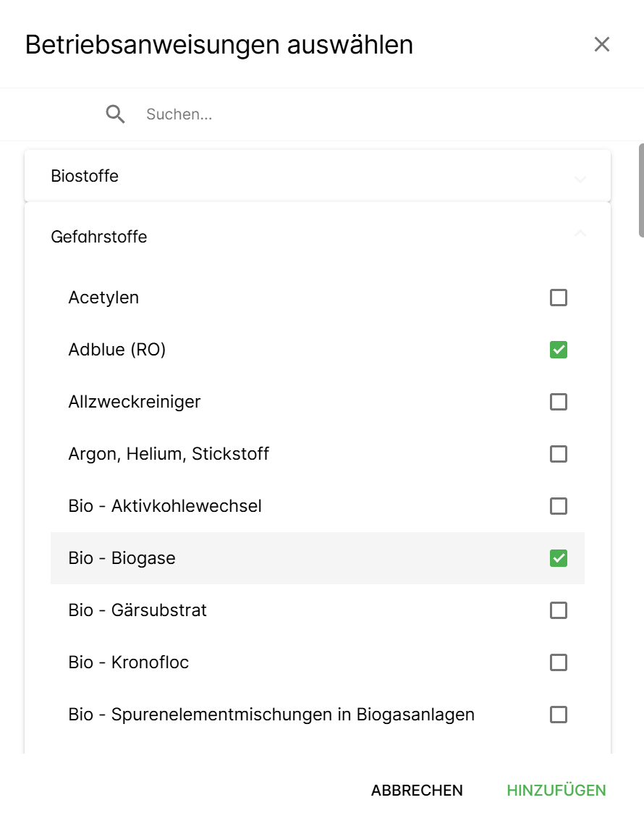Toggle the Bio - Kronofloc checkbox
This screenshot has width=644, height=821.
(559, 662)
